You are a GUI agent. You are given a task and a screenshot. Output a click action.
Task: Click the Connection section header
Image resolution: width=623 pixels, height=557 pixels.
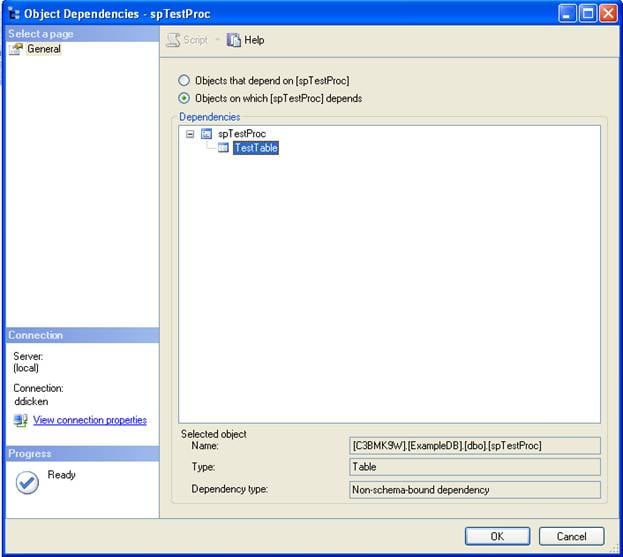coord(83,335)
